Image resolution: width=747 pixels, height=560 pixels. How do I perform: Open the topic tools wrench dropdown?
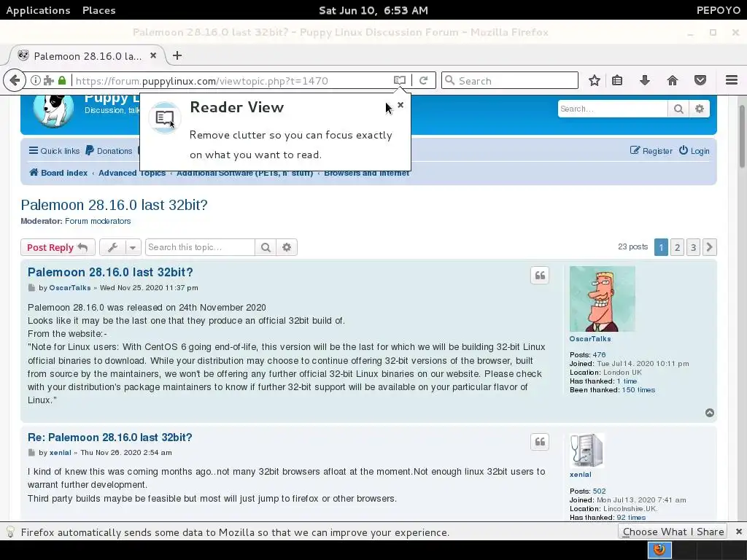pyautogui.click(x=113, y=247)
